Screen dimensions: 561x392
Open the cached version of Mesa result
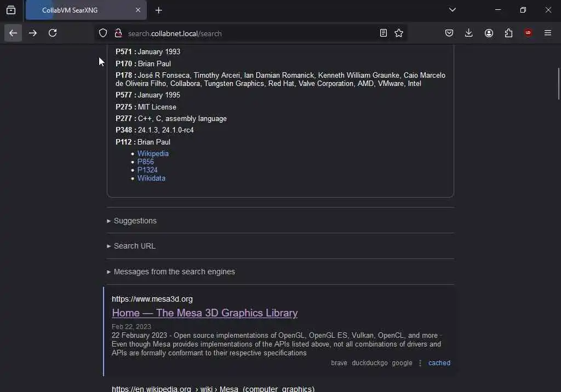coord(439,363)
